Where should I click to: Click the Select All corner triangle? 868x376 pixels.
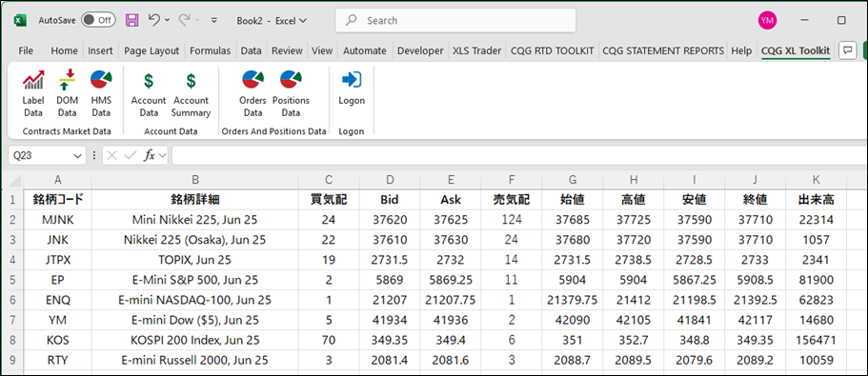tap(15, 180)
